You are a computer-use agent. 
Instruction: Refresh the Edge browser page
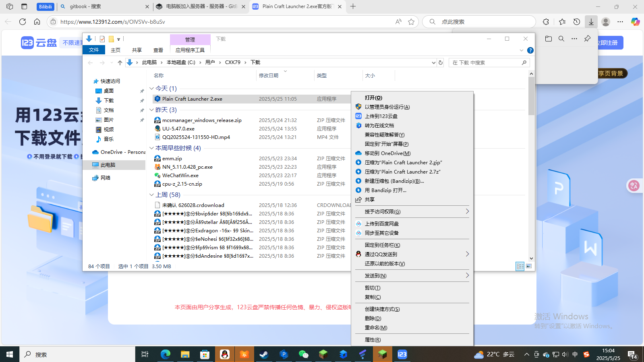(23, 22)
